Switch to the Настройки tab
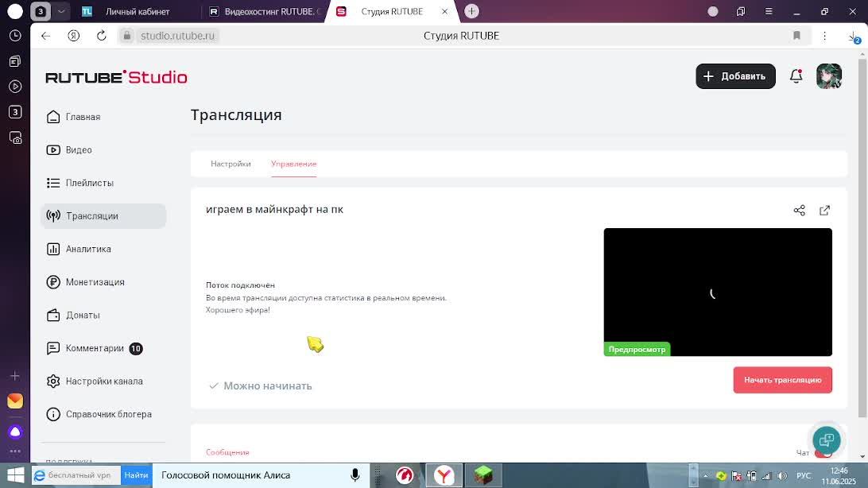868x488 pixels. coord(231,164)
